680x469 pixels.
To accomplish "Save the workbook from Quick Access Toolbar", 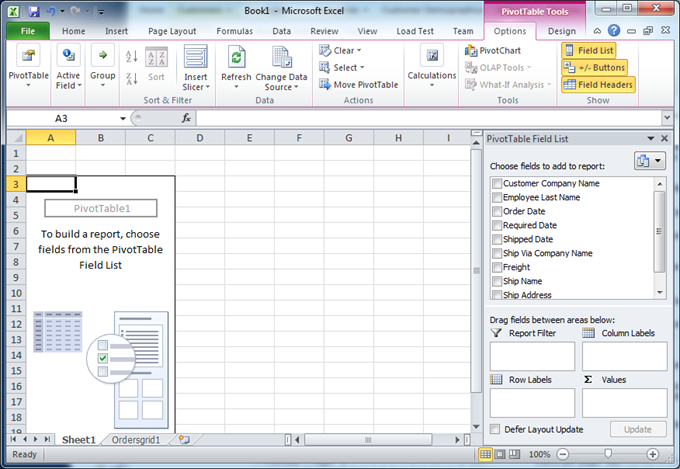I will tap(34, 11).
